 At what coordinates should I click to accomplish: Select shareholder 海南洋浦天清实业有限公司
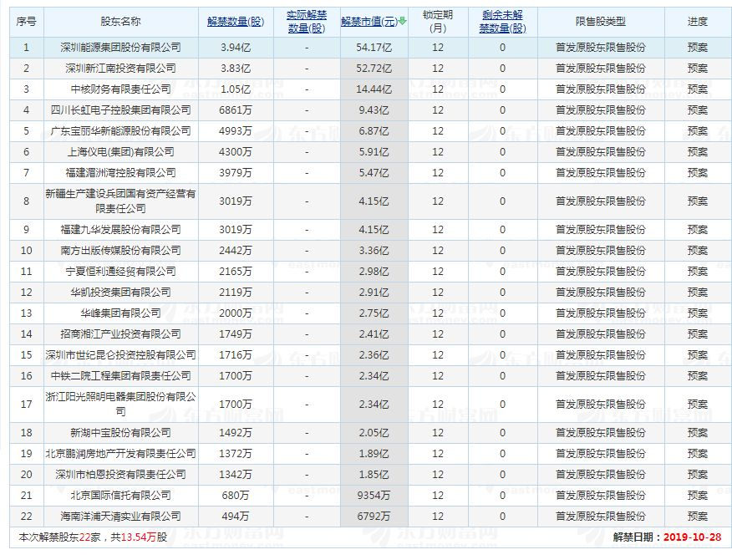[x=120, y=516]
